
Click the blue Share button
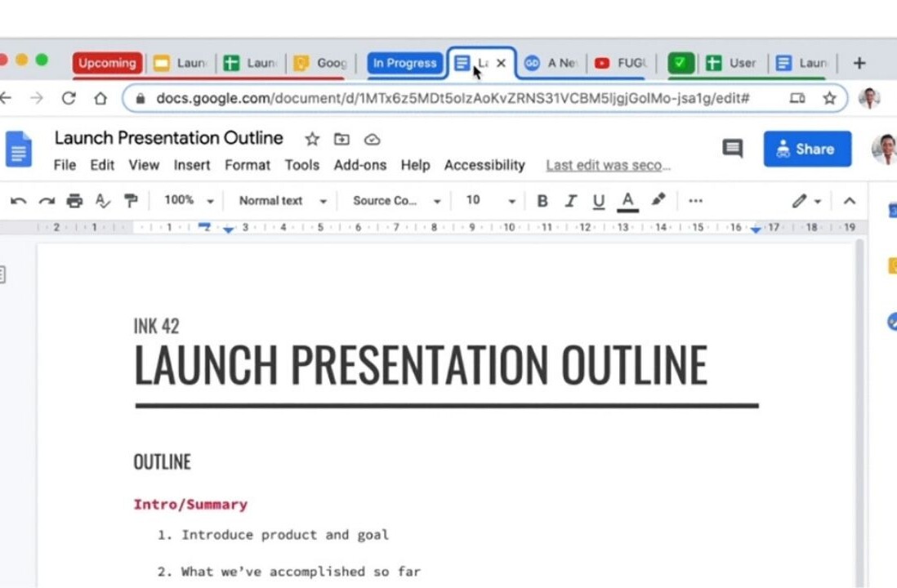tap(807, 149)
